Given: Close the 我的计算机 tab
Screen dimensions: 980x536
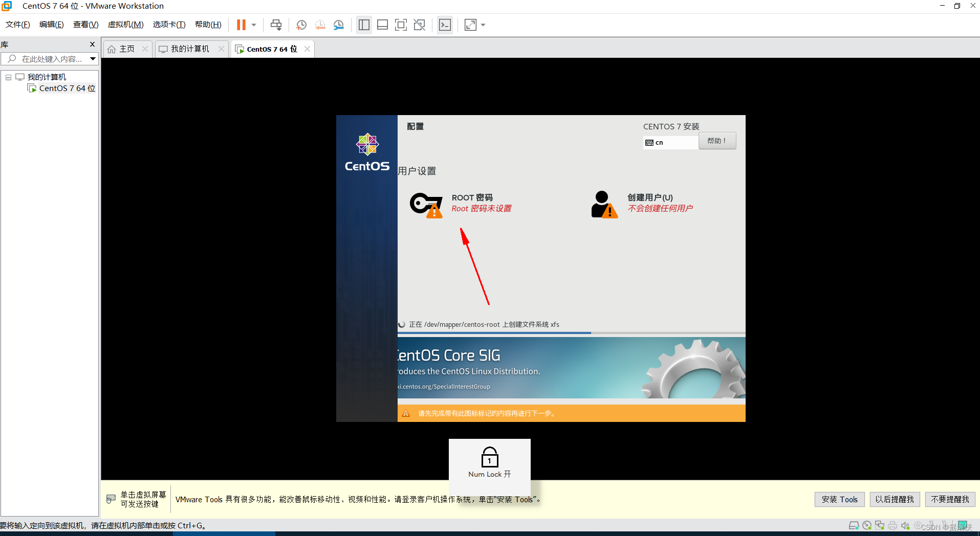Looking at the screenshot, I should (221, 49).
